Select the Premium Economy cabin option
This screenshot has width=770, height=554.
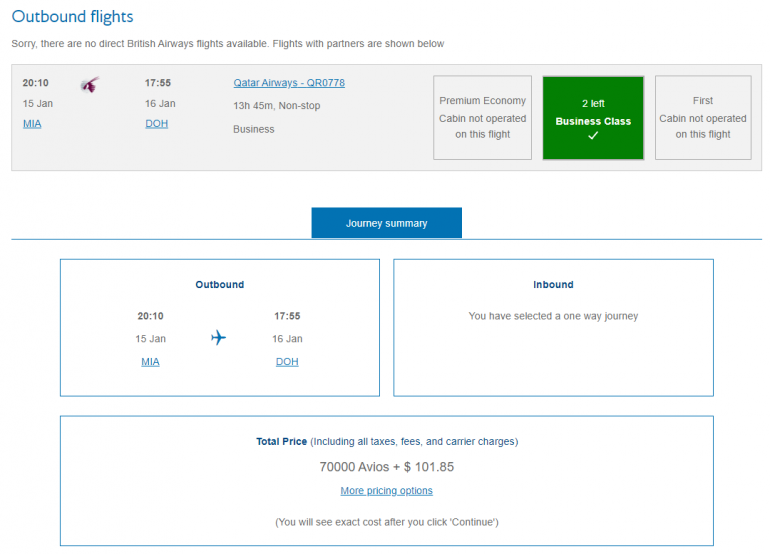coord(483,118)
